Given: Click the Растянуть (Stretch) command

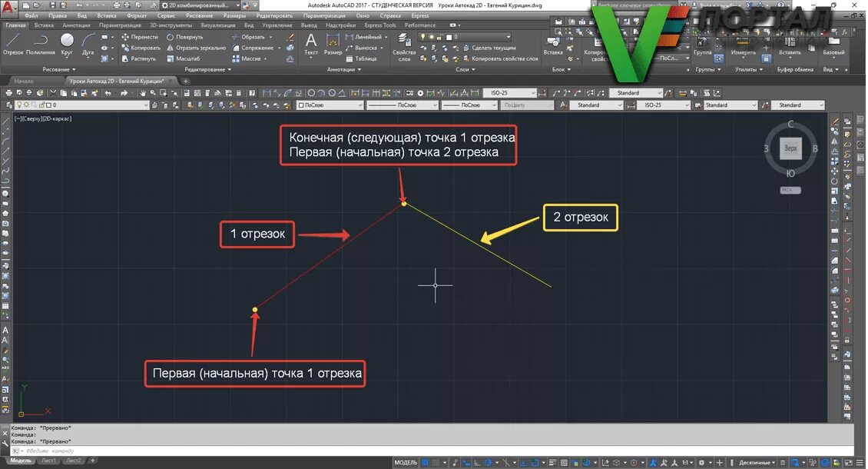Looking at the screenshot, I should 138,58.
